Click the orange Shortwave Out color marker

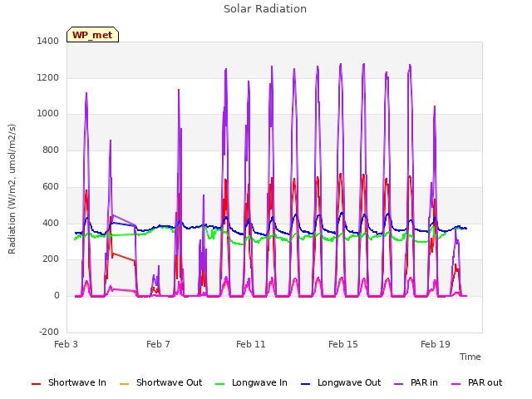[x=124, y=384]
